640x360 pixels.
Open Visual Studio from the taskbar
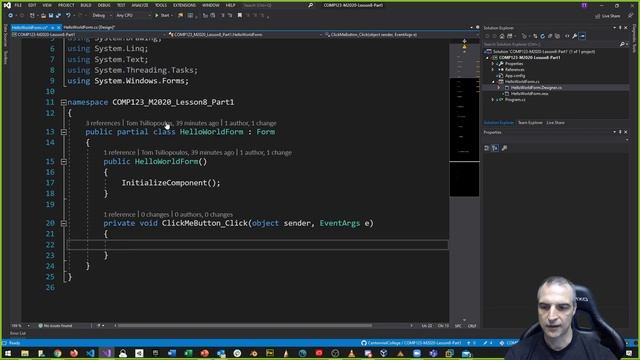point(107,353)
